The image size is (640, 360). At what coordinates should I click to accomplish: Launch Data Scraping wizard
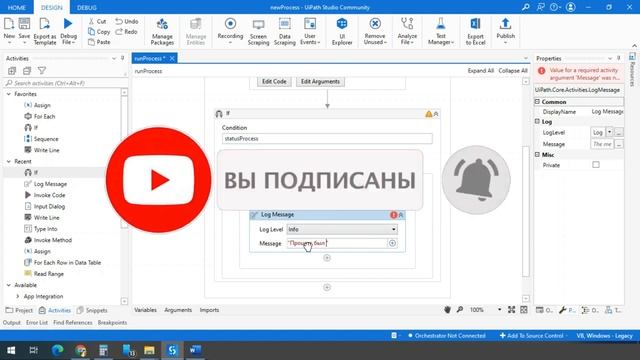coord(284,31)
